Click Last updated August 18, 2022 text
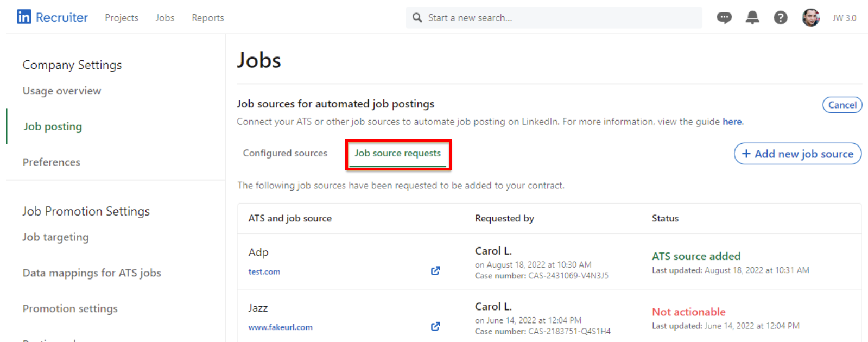This screenshot has height=342, width=868. (x=731, y=270)
